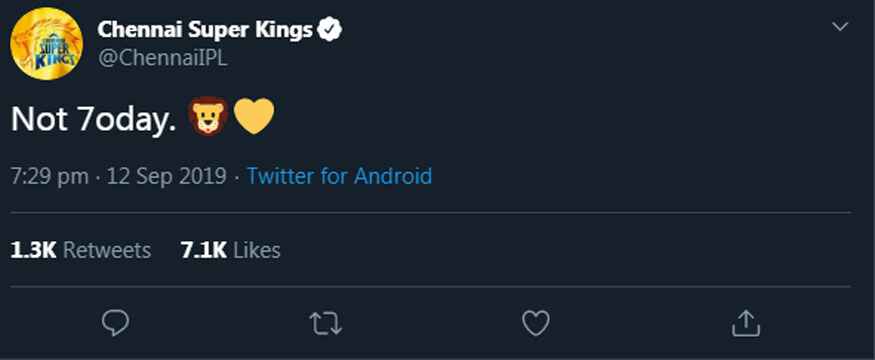This screenshot has height=360, width=875.
Task: Click the blue verified badge checkmark
Action: (330, 30)
